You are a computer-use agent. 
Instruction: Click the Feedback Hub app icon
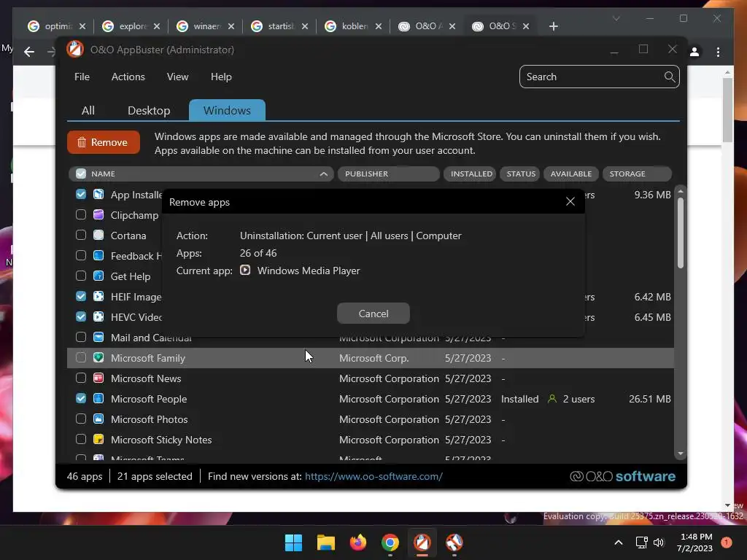(x=98, y=256)
